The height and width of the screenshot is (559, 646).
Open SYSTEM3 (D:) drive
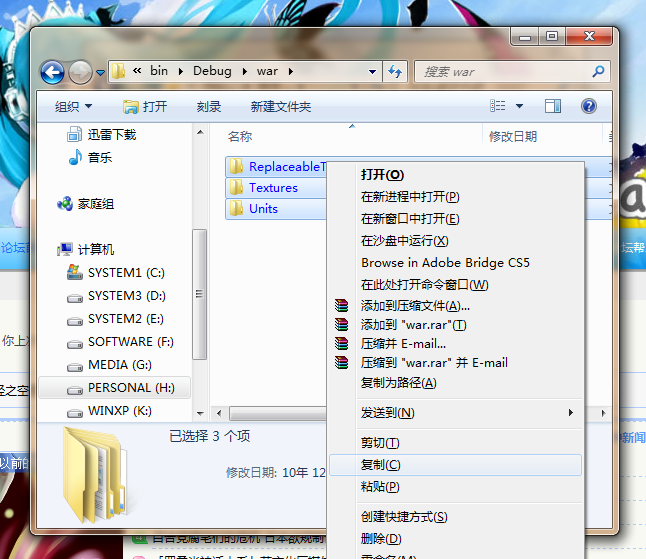click(x=116, y=296)
